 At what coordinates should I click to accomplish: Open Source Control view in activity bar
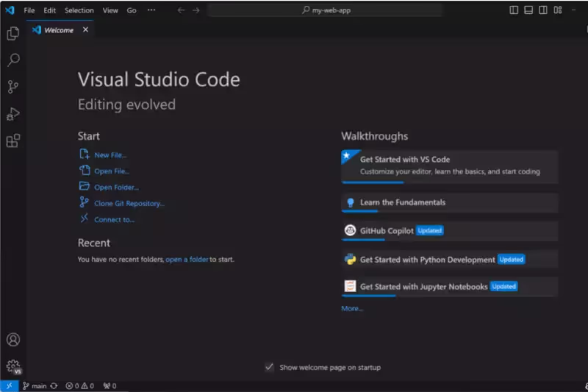pos(13,87)
